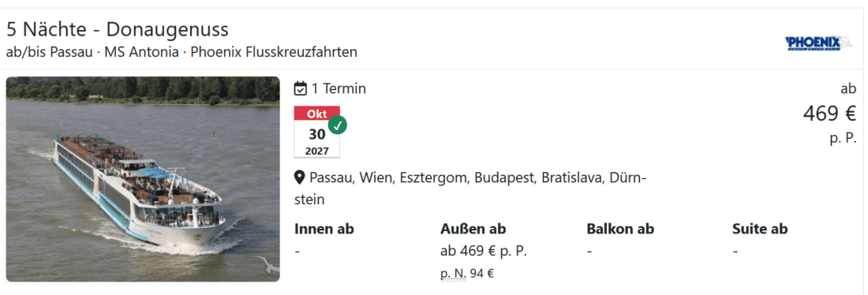Click the Phoenix Reisen logo
The image size is (868, 295).
click(820, 43)
